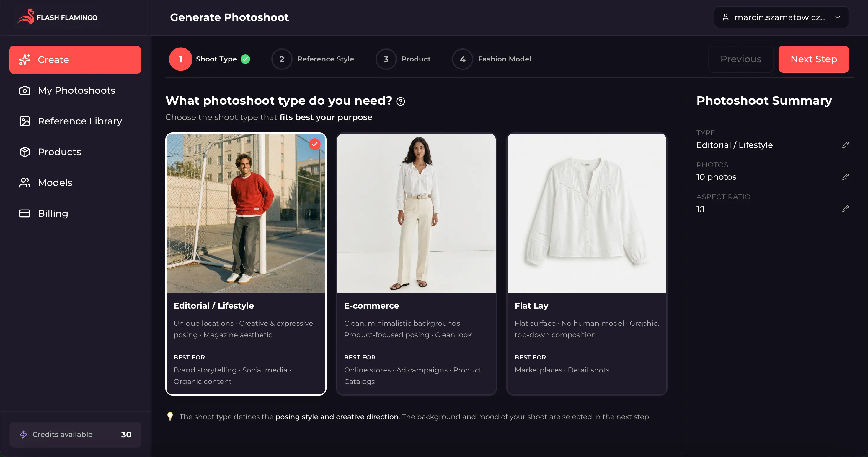The width and height of the screenshot is (868, 457).
Task: Click the Next Step button
Action: 813,59
